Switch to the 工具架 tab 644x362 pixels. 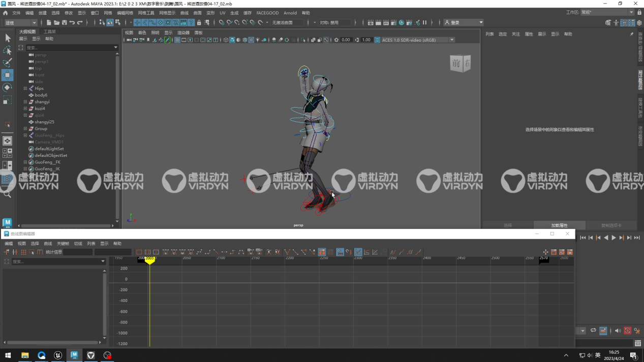click(x=49, y=31)
